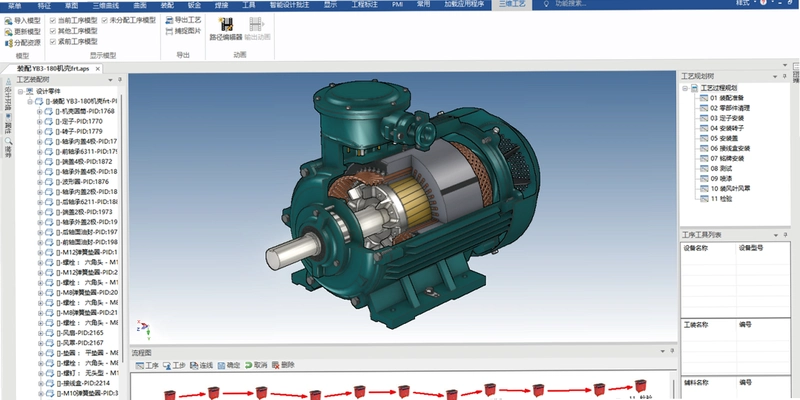800x400 pixels.
Task: Toggle the 当前工序模型 checkbox
Action: [x=53, y=20]
